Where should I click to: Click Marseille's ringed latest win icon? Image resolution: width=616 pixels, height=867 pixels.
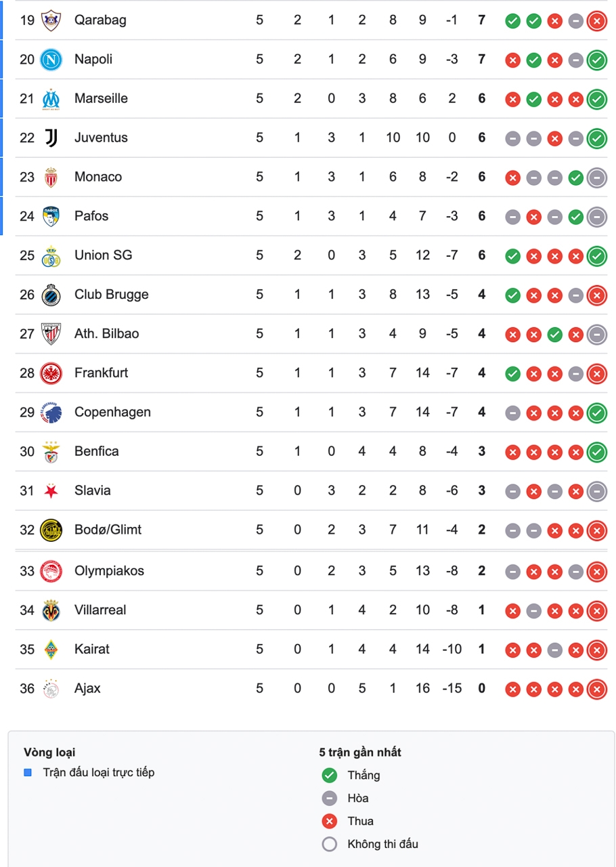pos(596,99)
